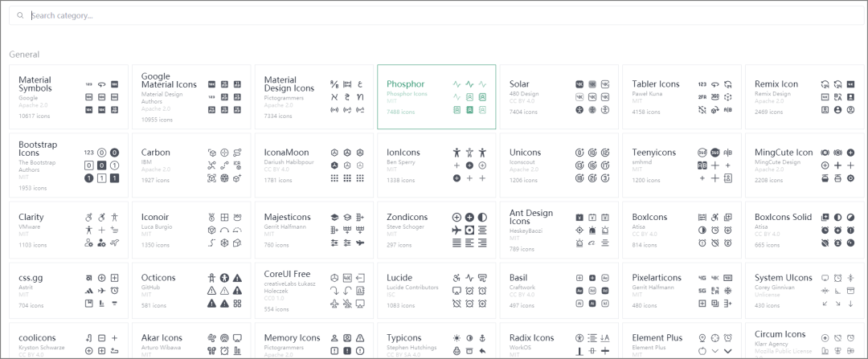Open the Solar icon collection
The width and height of the screenshot is (868, 359).
point(559,97)
